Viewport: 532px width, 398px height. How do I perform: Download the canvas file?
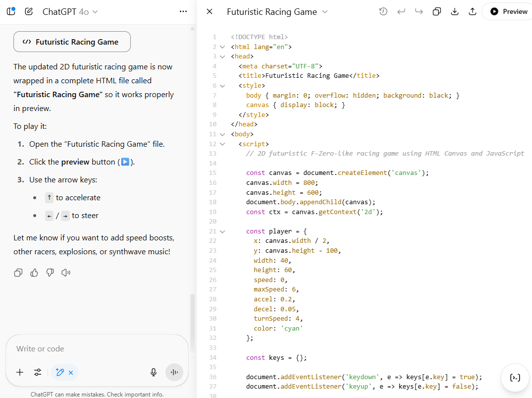(x=455, y=11)
